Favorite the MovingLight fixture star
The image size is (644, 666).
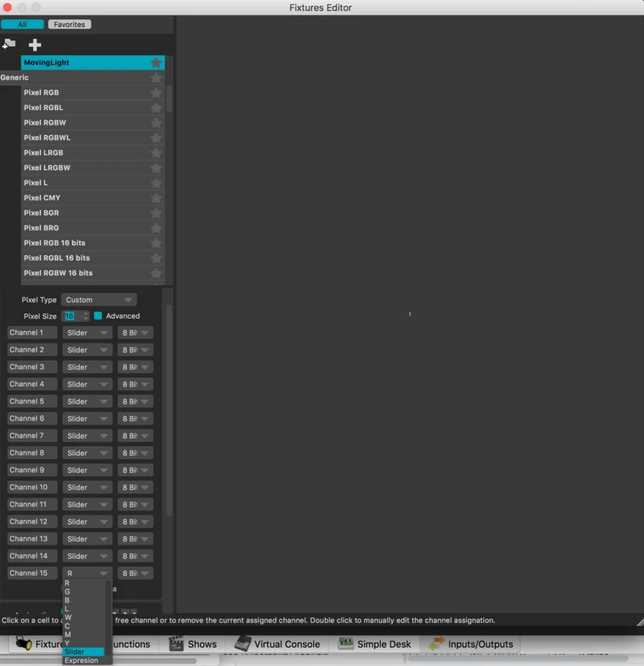point(156,63)
